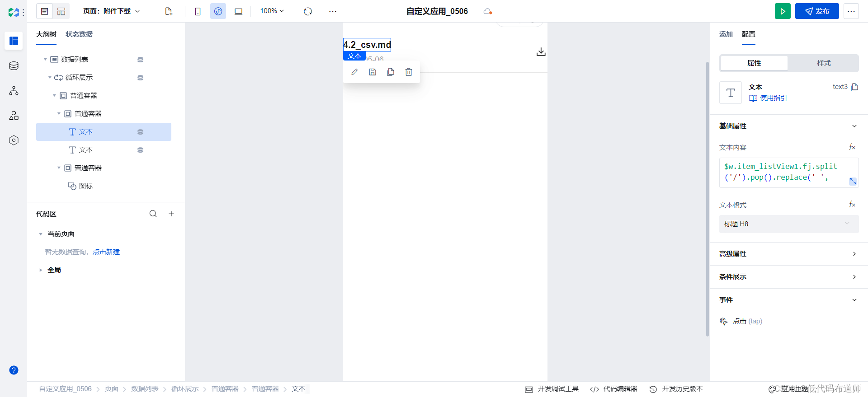Image resolution: width=868 pixels, height=397 pixels.
Task: Click the save icon in floating toolbar
Action: click(x=373, y=72)
